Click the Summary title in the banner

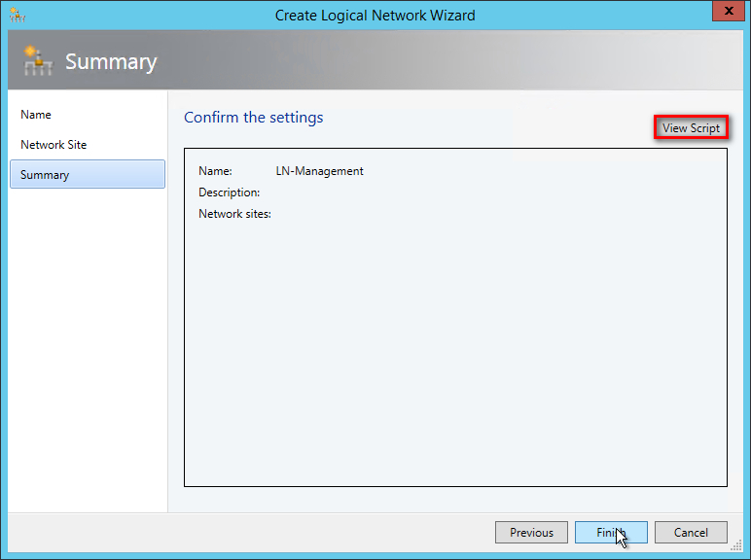[x=110, y=62]
